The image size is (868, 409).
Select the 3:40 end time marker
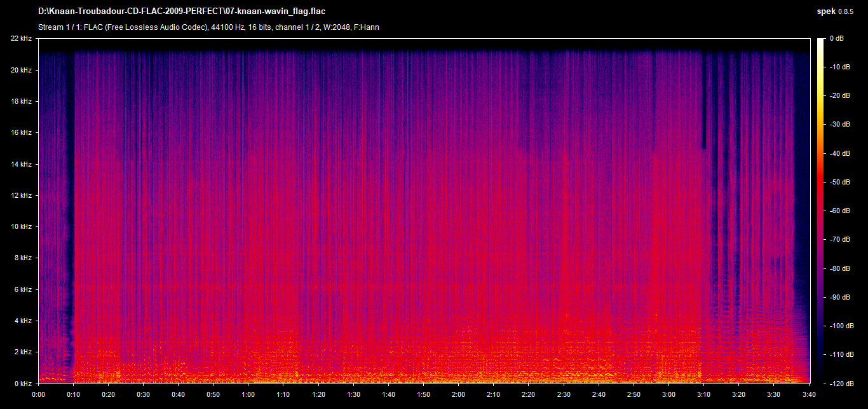[809, 394]
